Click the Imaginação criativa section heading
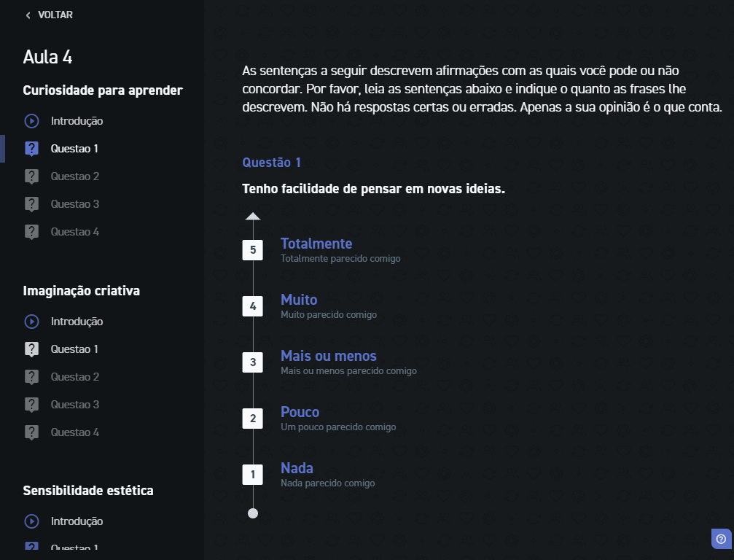The width and height of the screenshot is (734, 560). 82,291
